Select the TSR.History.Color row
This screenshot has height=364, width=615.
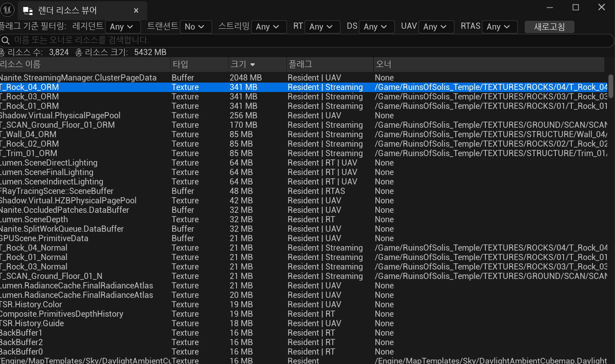(x=304, y=304)
